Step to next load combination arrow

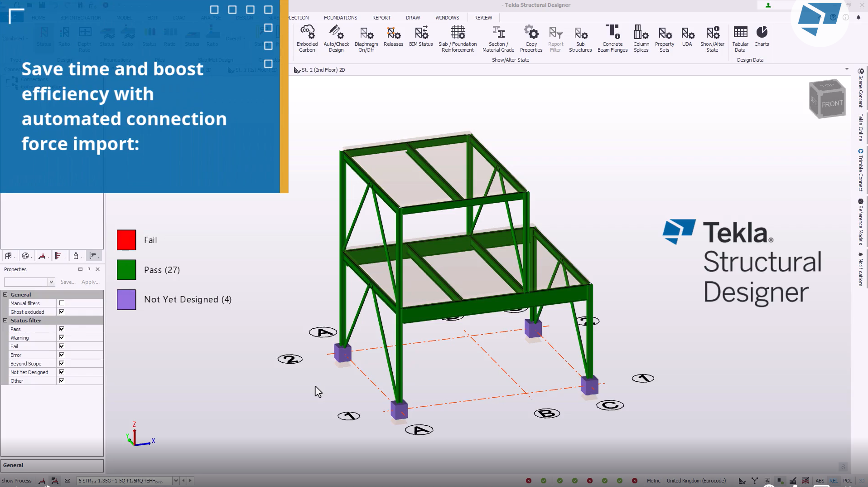tap(190, 481)
